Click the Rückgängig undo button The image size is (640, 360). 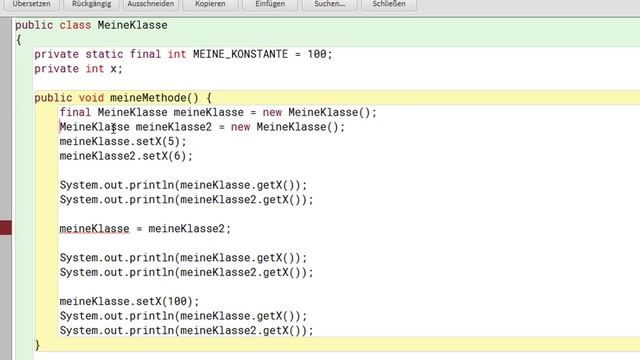click(91, 4)
